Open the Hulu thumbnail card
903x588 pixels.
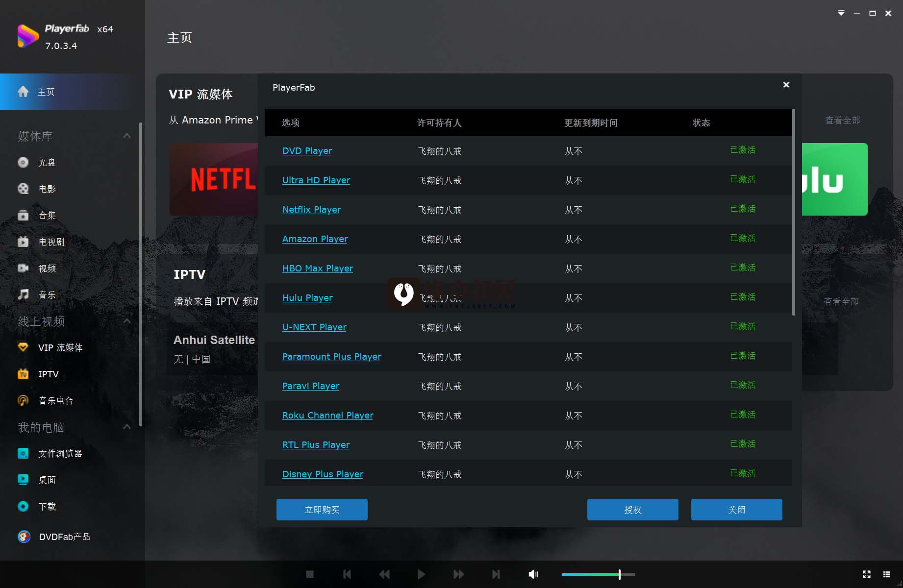pyautogui.click(x=835, y=179)
